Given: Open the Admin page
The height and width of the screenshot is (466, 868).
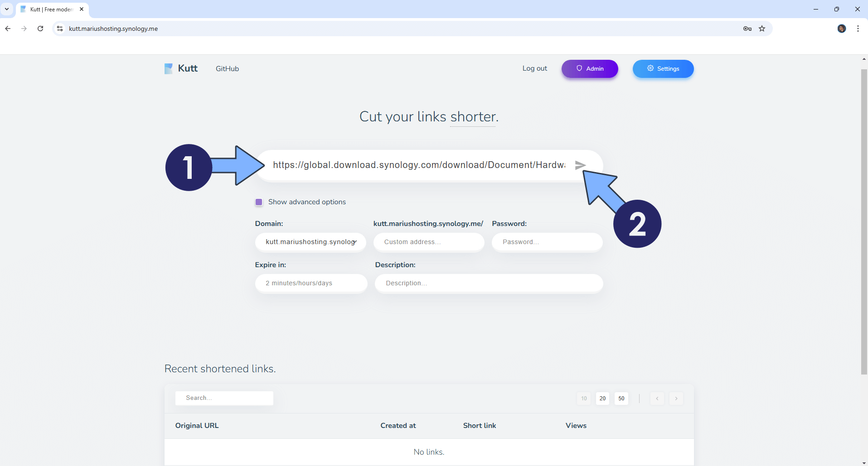Looking at the screenshot, I should pyautogui.click(x=590, y=69).
